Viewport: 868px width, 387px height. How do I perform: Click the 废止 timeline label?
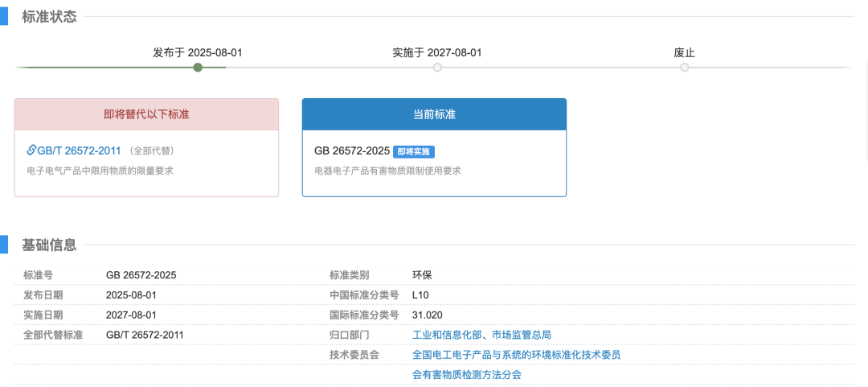684,52
